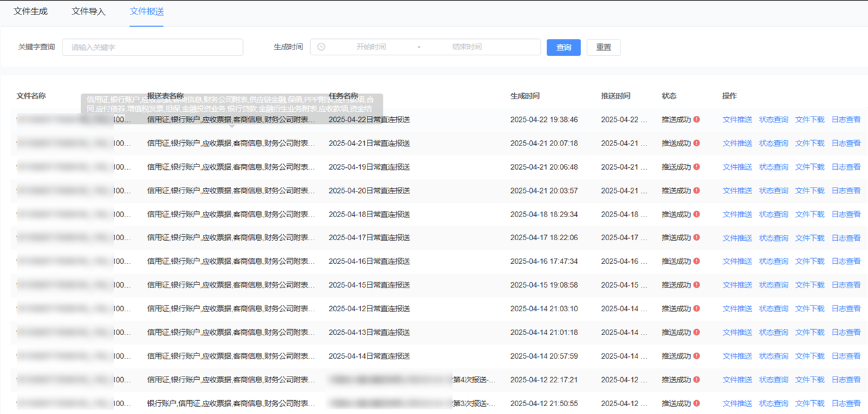Viewport: 868px width, 414px height.
Task: Open 日志查看 in the 2025-04-15 19:08:58 row
Action: [846, 285]
